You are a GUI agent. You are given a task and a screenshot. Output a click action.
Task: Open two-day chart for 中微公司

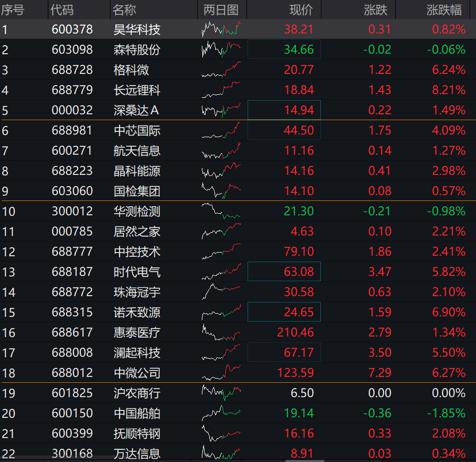(x=221, y=373)
